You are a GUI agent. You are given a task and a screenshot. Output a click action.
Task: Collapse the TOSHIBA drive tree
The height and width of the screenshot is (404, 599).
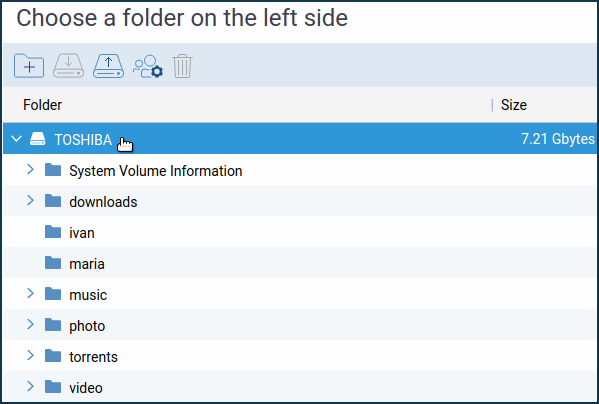(x=16, y=139)
